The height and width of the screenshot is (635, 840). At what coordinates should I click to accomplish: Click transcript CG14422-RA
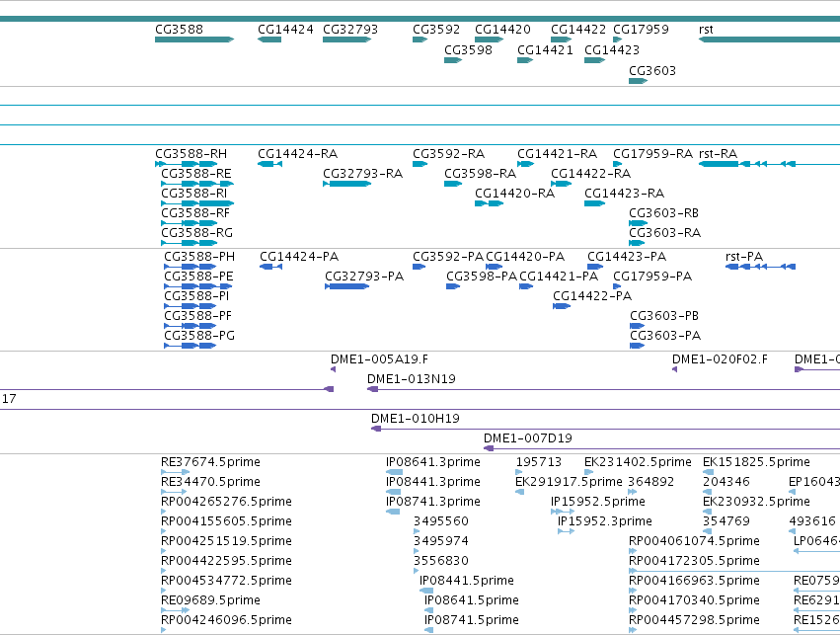tap(562, 184)
